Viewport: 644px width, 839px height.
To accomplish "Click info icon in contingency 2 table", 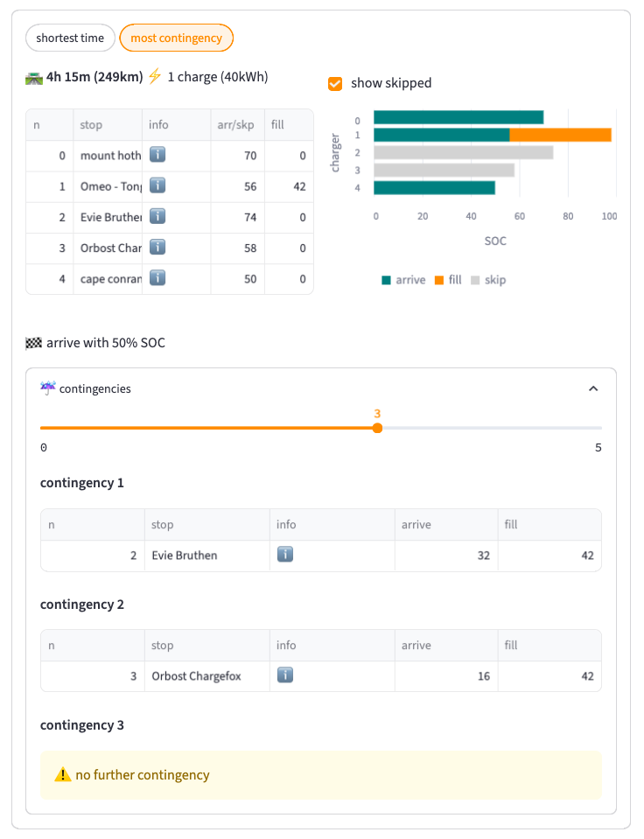I will pos(285,675).
